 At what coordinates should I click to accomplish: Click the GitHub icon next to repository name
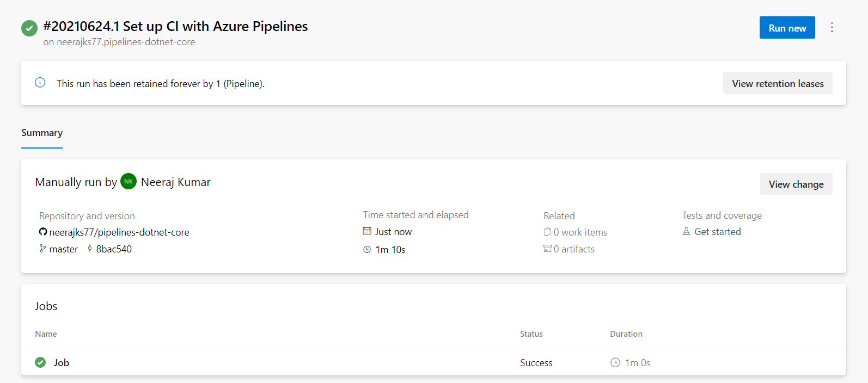43,232
